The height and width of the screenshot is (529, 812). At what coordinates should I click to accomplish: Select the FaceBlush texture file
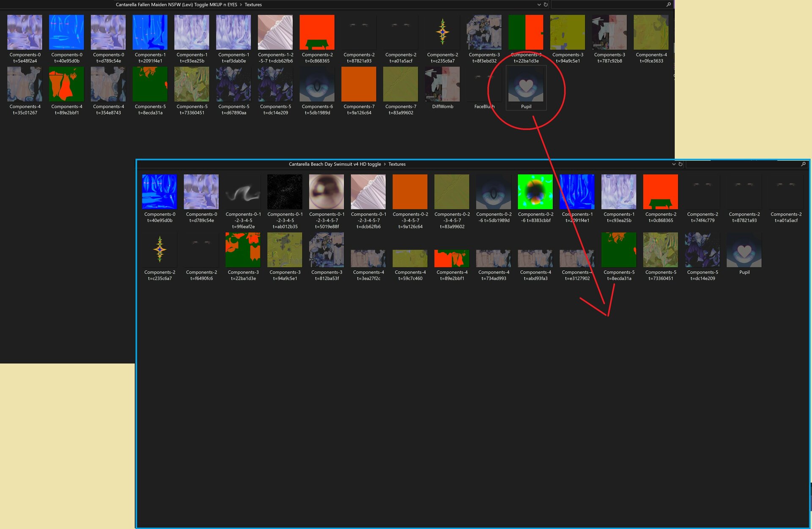click(484, 88)
